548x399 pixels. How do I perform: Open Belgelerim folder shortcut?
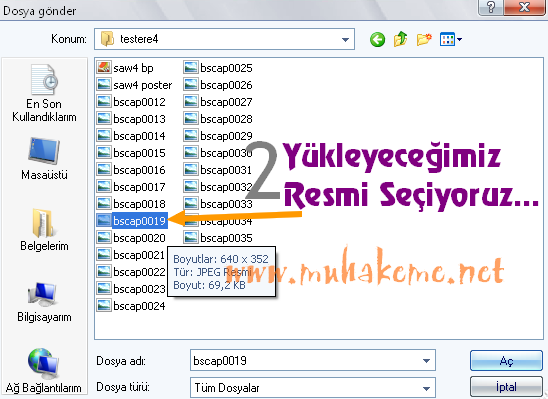tap(44, 230)
